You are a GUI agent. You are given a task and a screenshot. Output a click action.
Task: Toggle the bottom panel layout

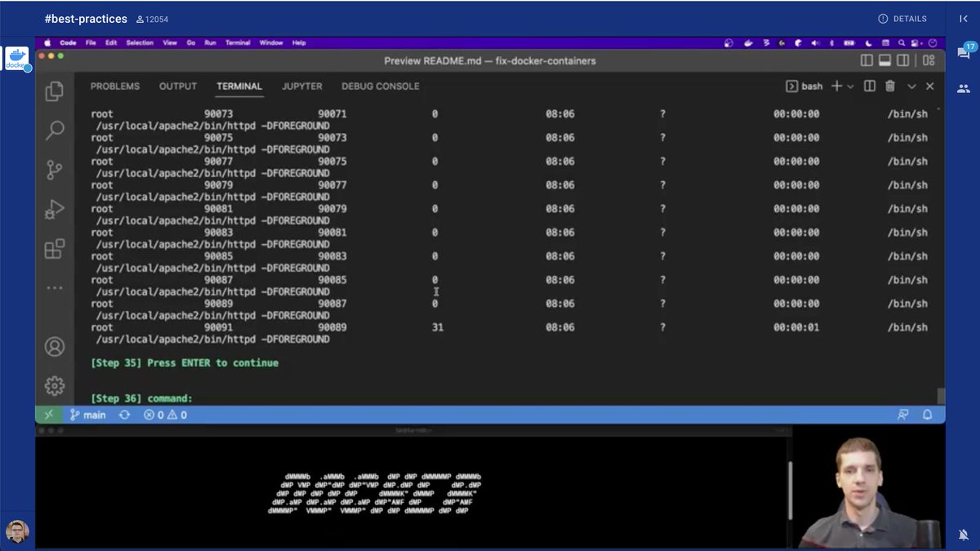coord(885,60)
